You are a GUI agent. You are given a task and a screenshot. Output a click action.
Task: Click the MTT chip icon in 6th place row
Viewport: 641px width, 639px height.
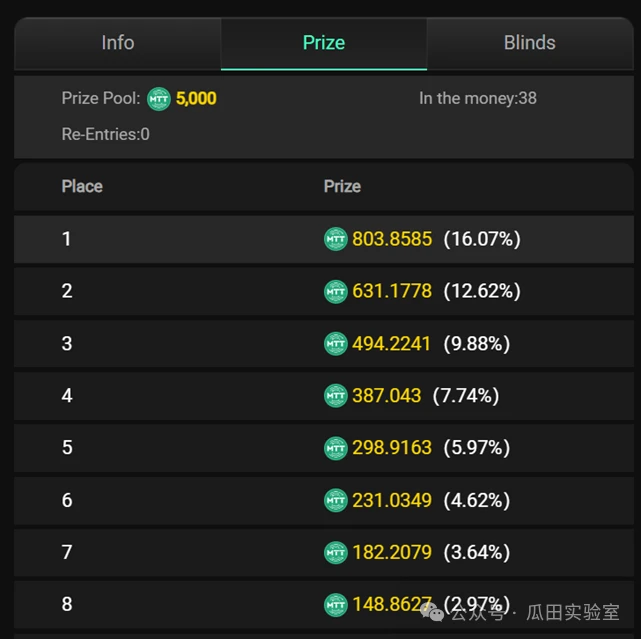(336, 500)
